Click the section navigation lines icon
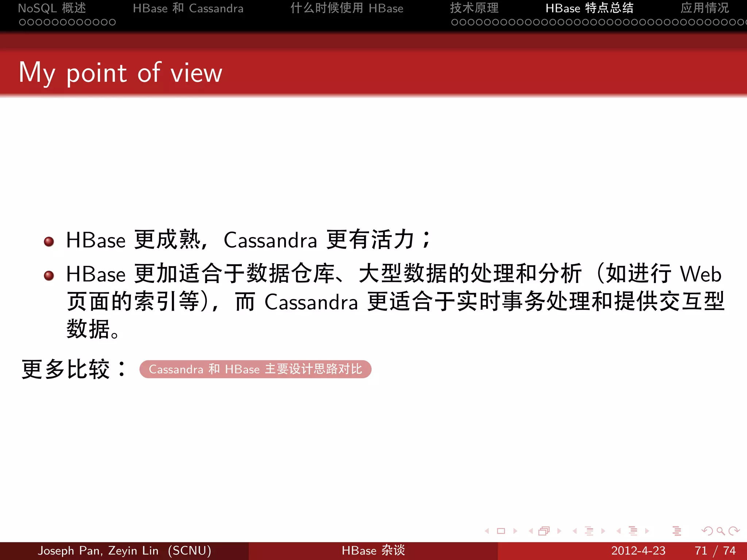The height and width of the screenshot is (560, 747). point(633,531)
